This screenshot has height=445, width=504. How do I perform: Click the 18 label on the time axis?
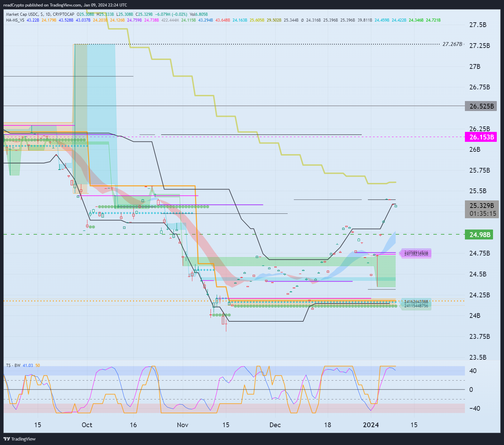point(327,425)
